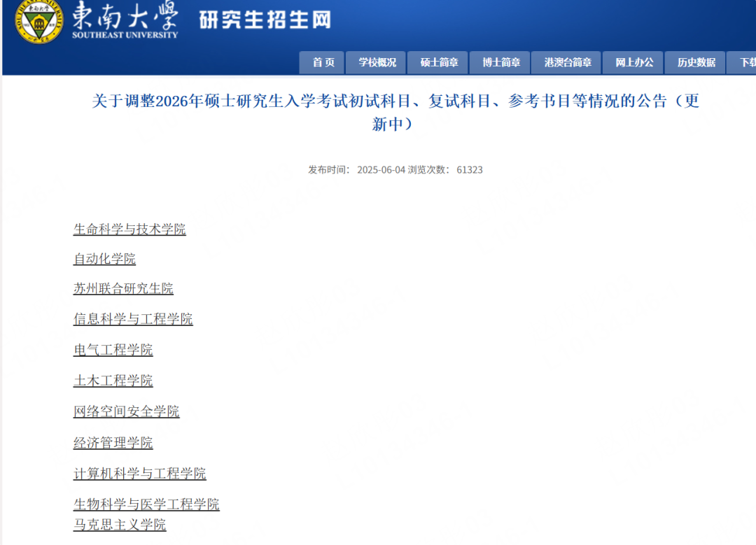Open the 土木工程学院 link
Image resolution: width=756 pixels, height=545 pixels.
pyautogui.click(x=113, y=381)
